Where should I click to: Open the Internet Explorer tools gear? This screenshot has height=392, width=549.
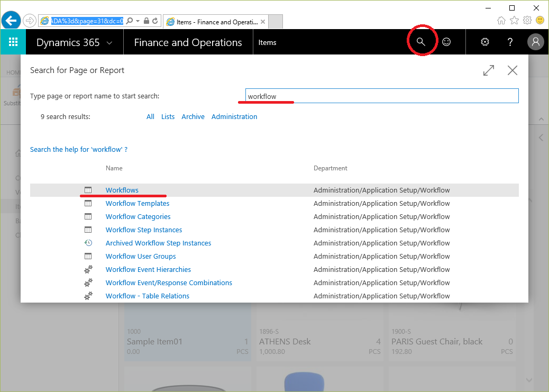527,21
